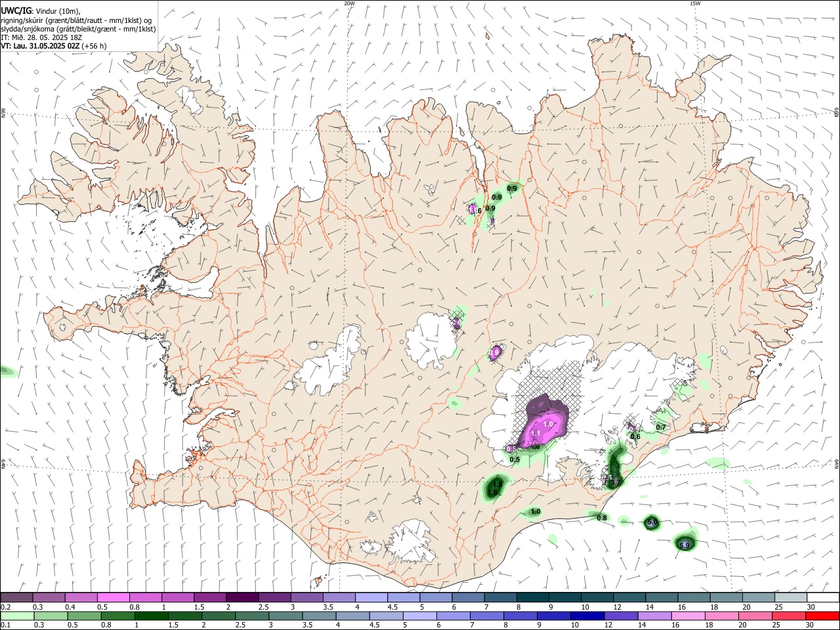Click the '20W' longitude label
Viewport: 840px width, 630px height.
coord(349,3)
